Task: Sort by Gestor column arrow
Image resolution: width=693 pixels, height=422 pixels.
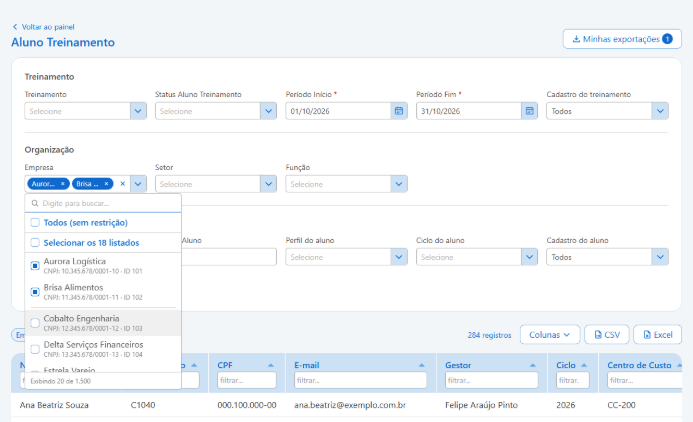Action: coord(533,365)
